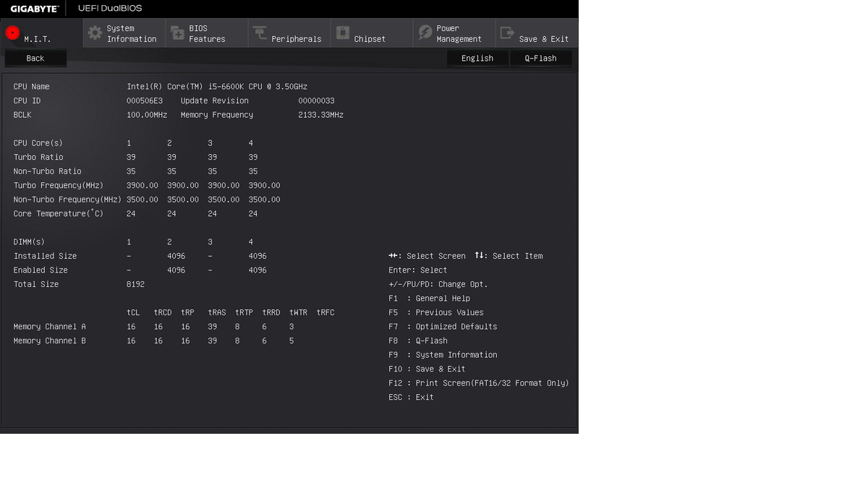Click the i5-6600K CPU name value
This screenshot has width=868, height=488.
(217, 87)
